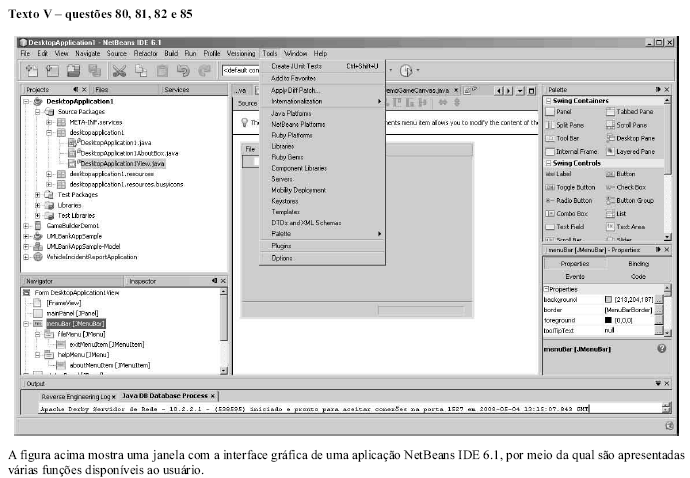Click the foreground black color swatch
690x478 pixels.
click(x=608, y=320)
